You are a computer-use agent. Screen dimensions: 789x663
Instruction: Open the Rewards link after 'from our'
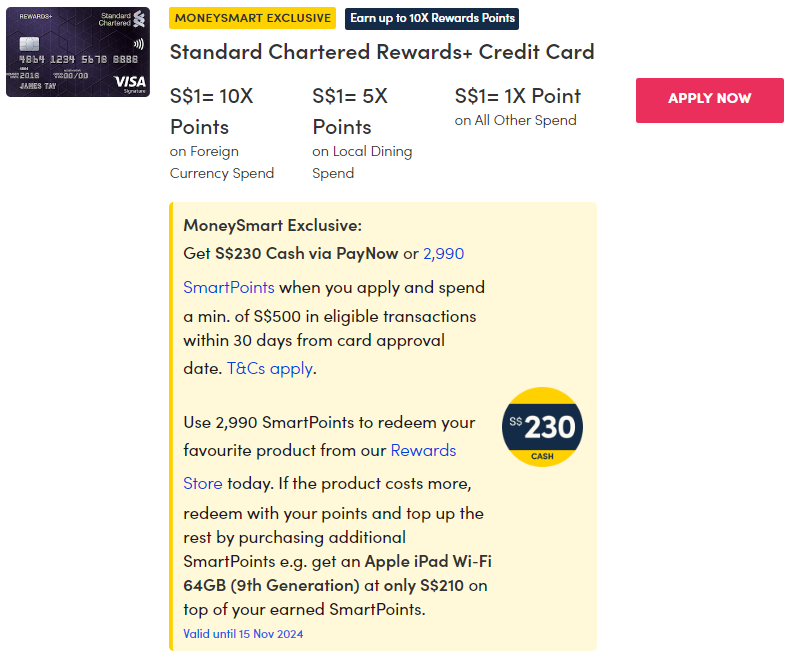[x=423, y=450]
